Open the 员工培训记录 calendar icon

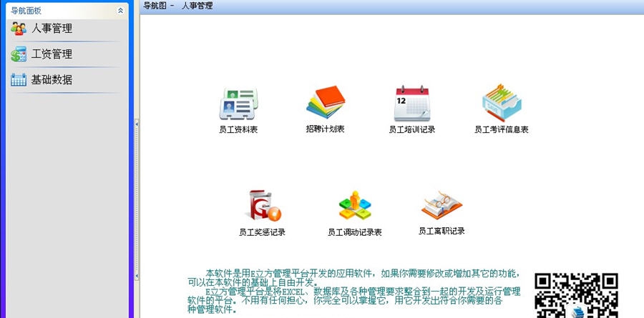(x=412, y=103)
